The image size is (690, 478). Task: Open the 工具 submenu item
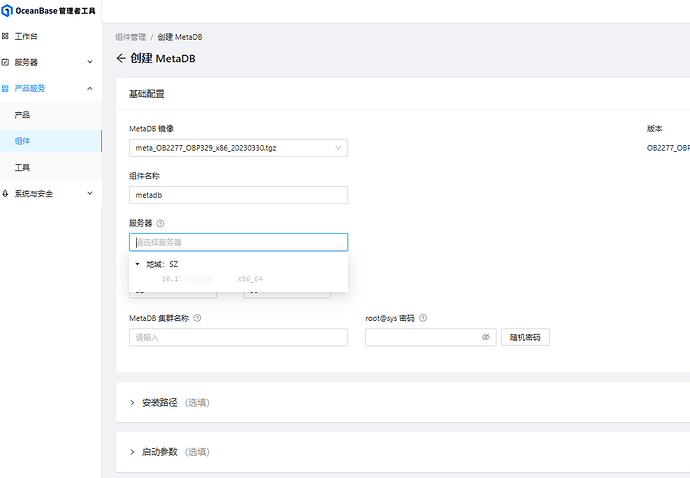pyautogui.click(x=51, y=167)
